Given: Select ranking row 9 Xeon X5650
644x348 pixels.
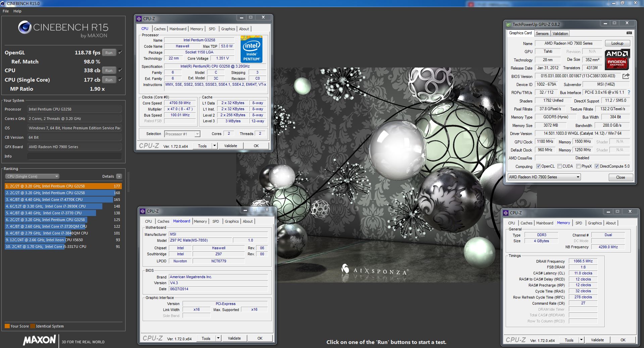Looking at the screenshot, I should [63, 240].
